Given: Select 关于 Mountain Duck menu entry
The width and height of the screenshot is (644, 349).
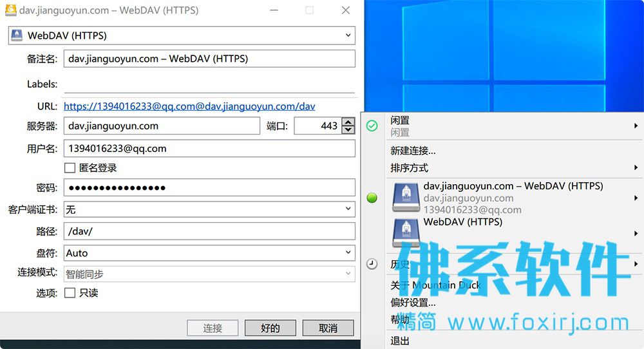Looking at the screenshot, I should coord(435,285).
